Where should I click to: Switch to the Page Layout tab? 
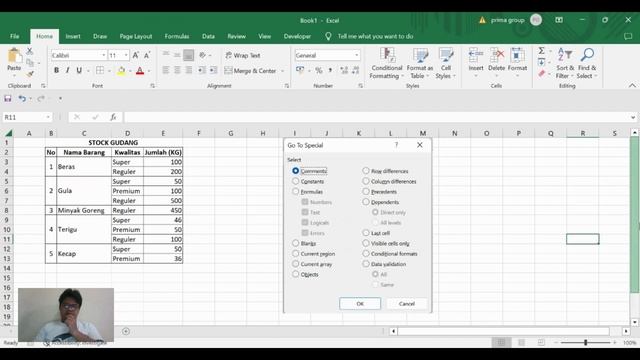(x=136, y=36)
